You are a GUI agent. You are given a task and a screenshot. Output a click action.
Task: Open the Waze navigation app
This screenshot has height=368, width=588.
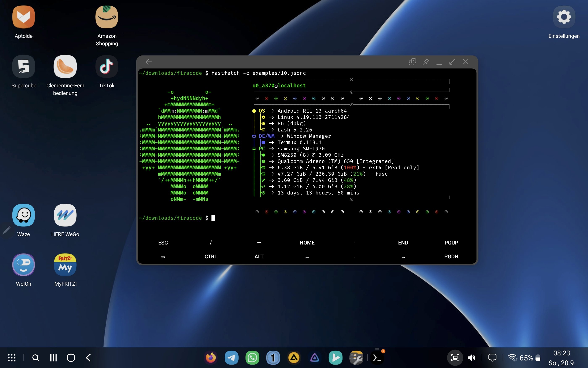(x=24, y=215)
